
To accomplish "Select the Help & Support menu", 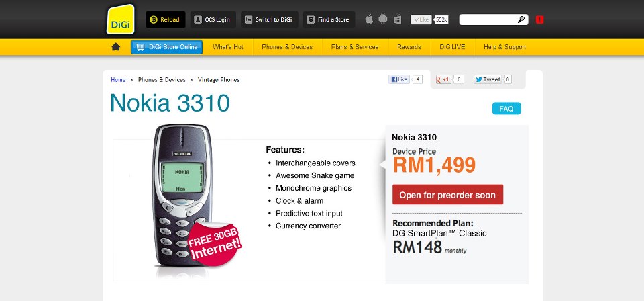I will (504, 47).
